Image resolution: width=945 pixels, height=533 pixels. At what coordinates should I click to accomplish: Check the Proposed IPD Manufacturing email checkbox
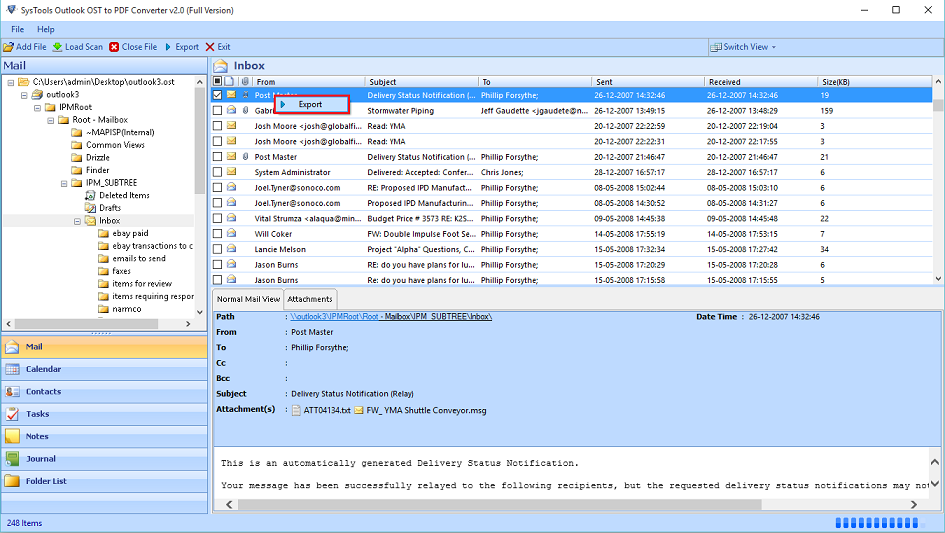218,203
